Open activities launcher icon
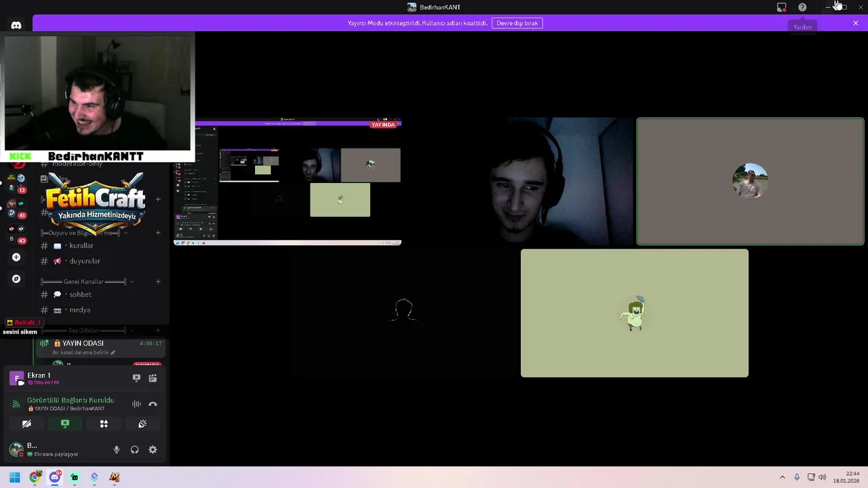This screenshot has height=488, width=868. click(104, 424)
